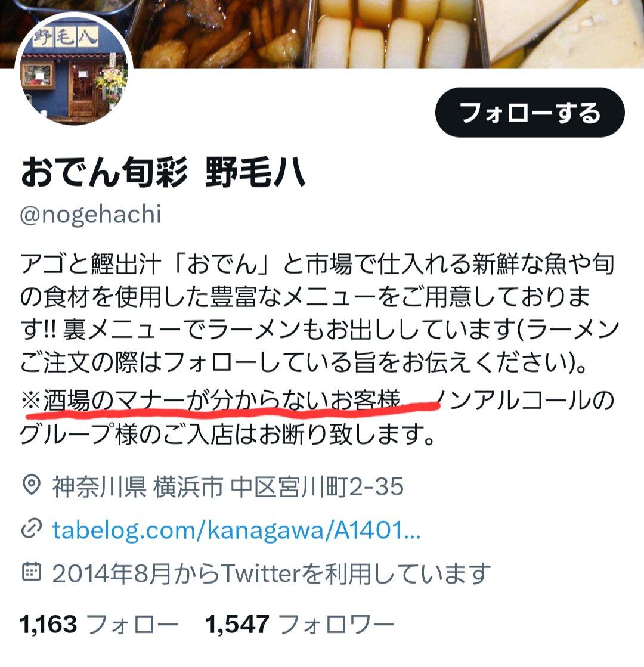Screen dimensions: 644x667
Task: Click the calendar join-date icon
Action: 32,572
